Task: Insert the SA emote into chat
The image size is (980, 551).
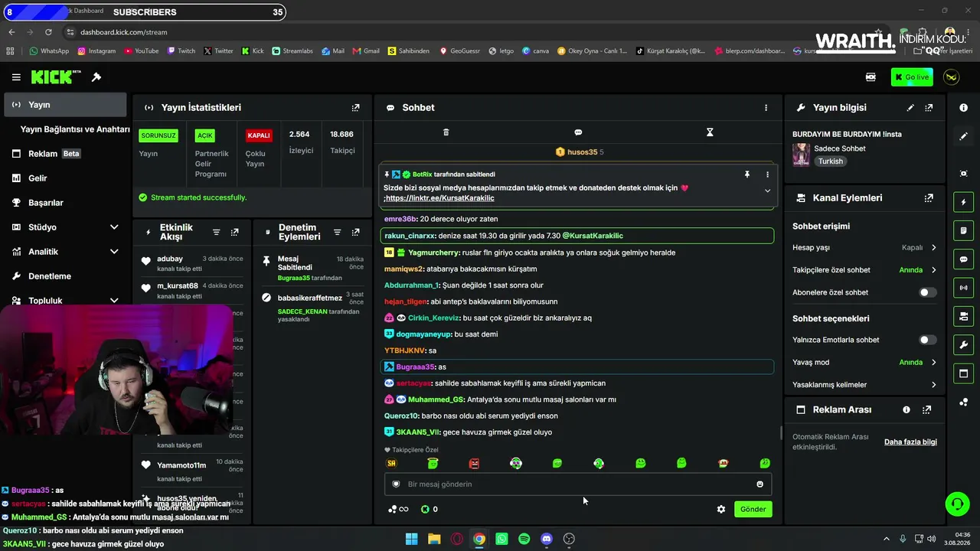Action: tap(392, 464)
